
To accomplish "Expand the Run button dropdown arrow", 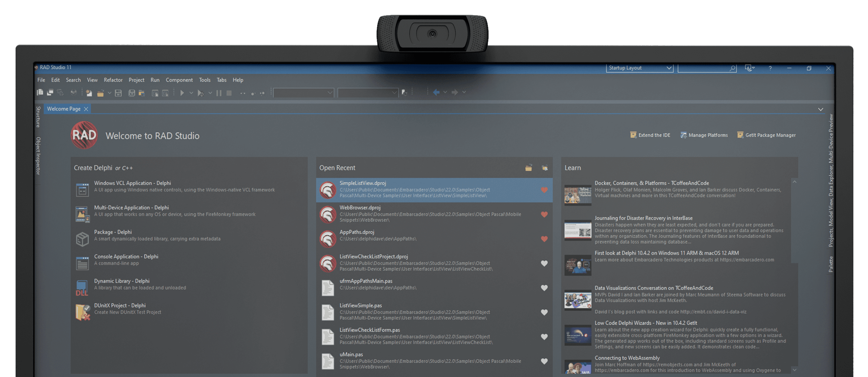I will 191,93.
